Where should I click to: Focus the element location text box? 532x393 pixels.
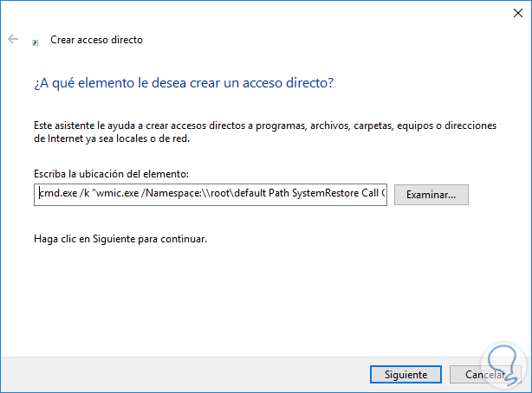click(x=211, y=195)
